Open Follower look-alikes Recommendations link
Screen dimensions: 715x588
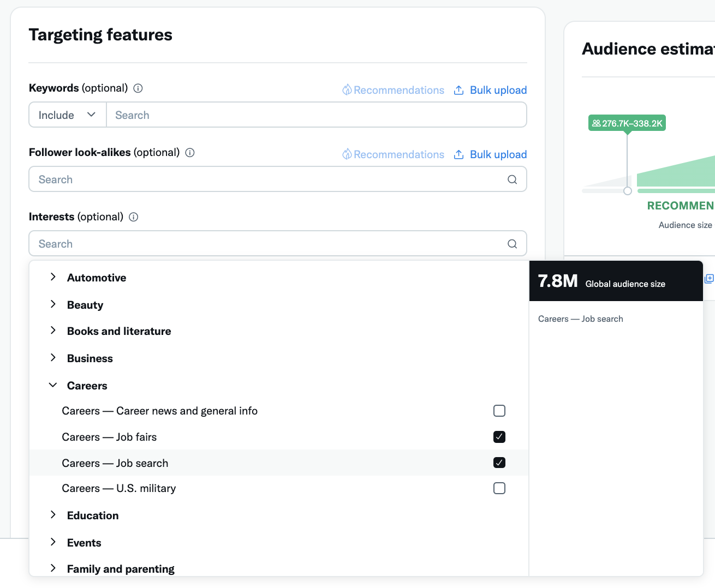(x=394, y=154)
